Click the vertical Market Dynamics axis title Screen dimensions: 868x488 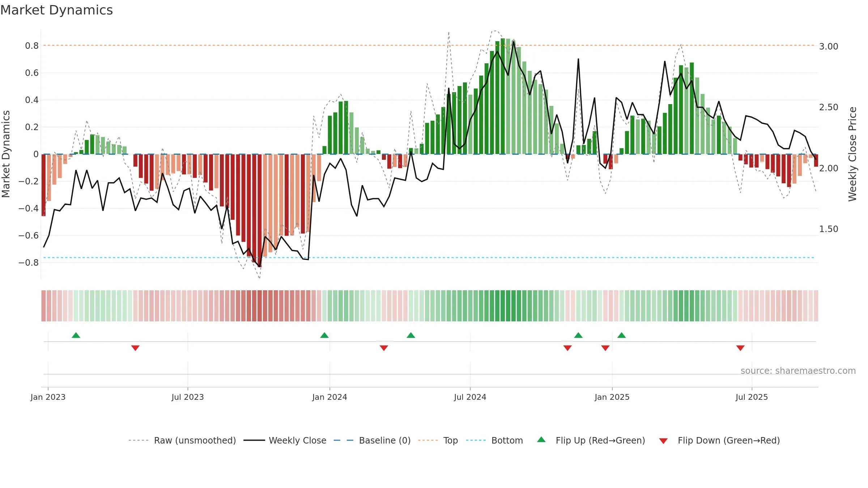click(x=6, y=154)
